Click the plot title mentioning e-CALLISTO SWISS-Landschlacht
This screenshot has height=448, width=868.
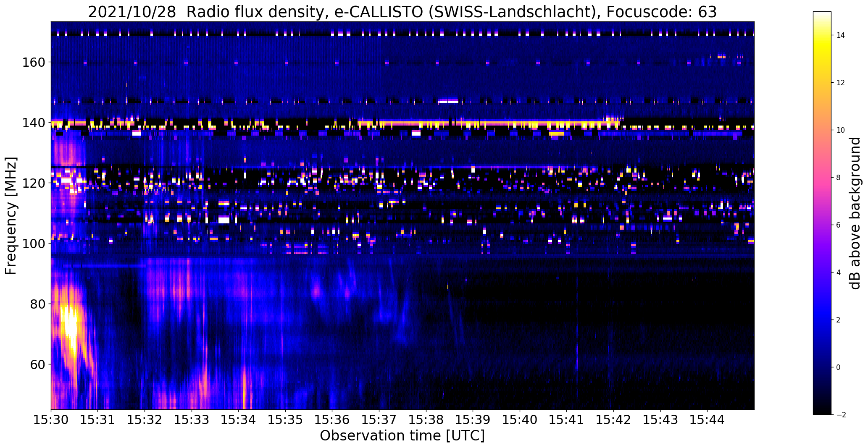[402, 12]
